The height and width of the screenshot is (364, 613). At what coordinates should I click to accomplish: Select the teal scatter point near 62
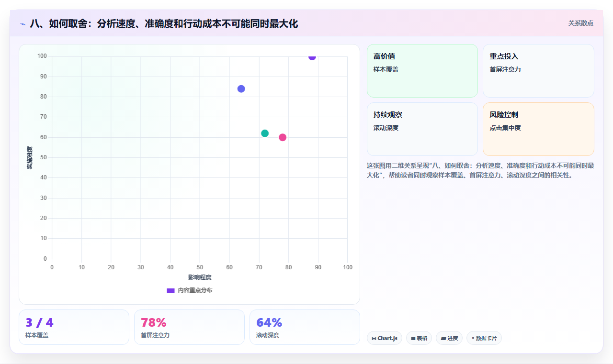coord(265,133)
